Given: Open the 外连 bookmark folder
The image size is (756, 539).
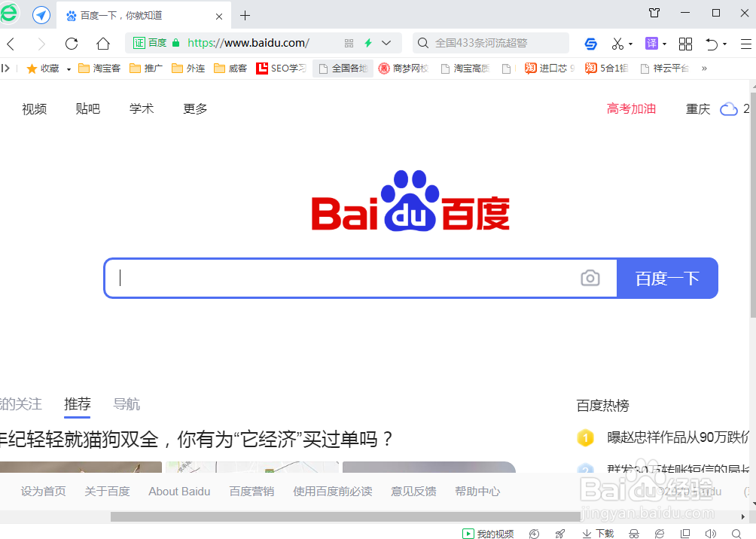Looking at the screenshot, I should click(188, 69).
